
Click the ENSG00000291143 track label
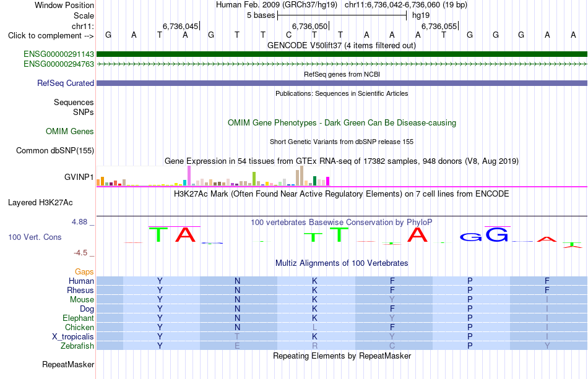pyautogui.click(x=59, y=54)
